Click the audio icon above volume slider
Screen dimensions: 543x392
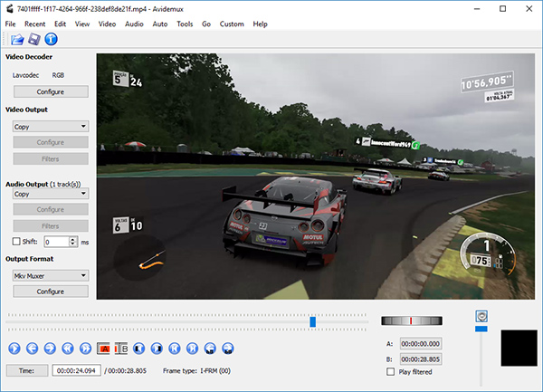point(481,316)
